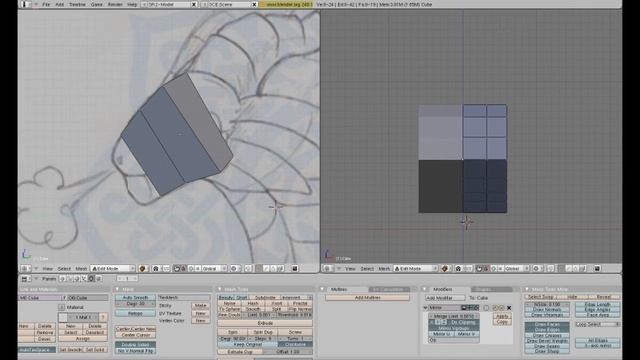Toggle the Double Sided option
The height and width of the screenshot is (360, 640).
click(135, 344)
